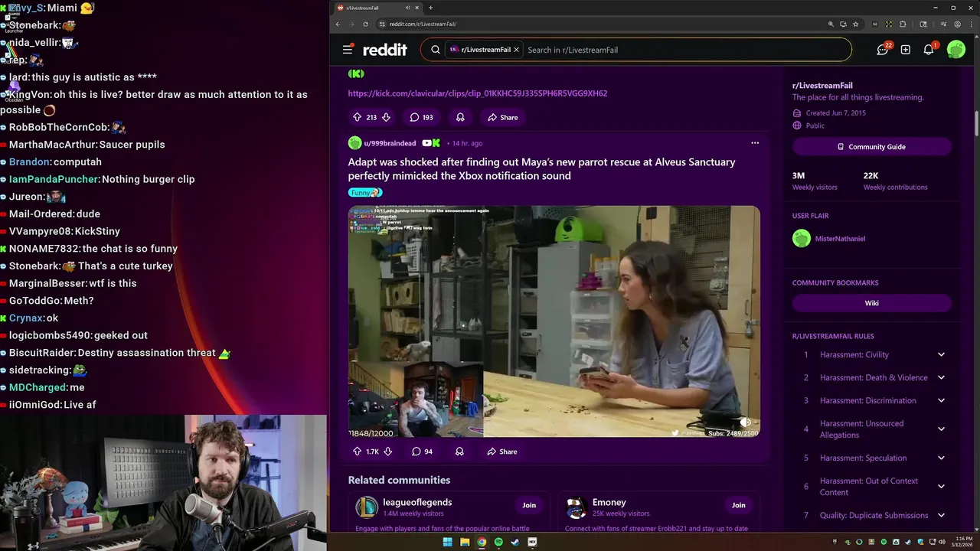This screenshot has width=980, height=551.
Task: Open u/999braindead profile
Action: (x=390, y=143)
